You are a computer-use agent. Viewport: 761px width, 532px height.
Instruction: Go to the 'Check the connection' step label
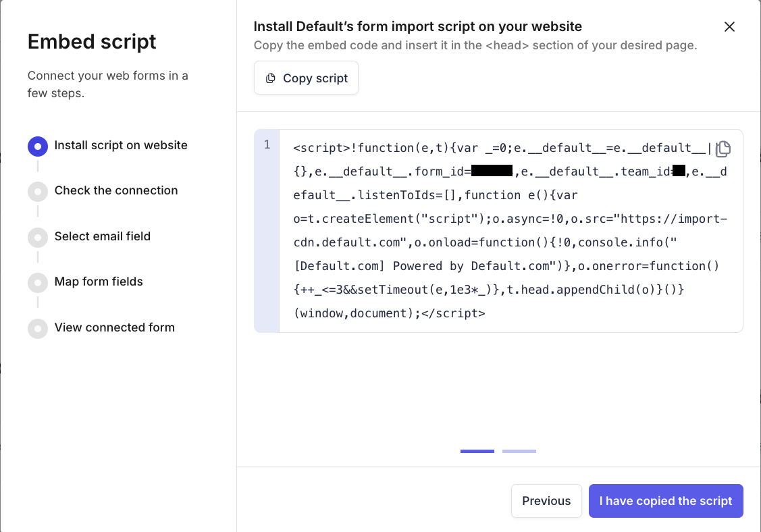tap(116, 190)
